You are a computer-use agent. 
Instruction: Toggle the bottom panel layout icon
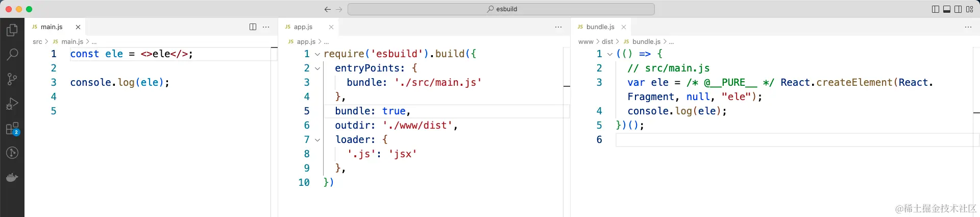(x=947, y=9)
